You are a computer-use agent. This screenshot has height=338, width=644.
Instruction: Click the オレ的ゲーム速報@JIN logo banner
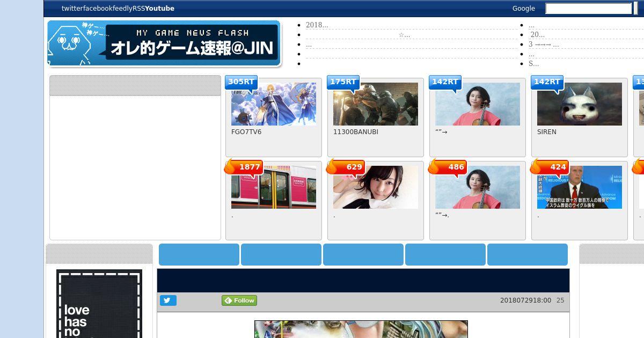(x=164, y=43)
